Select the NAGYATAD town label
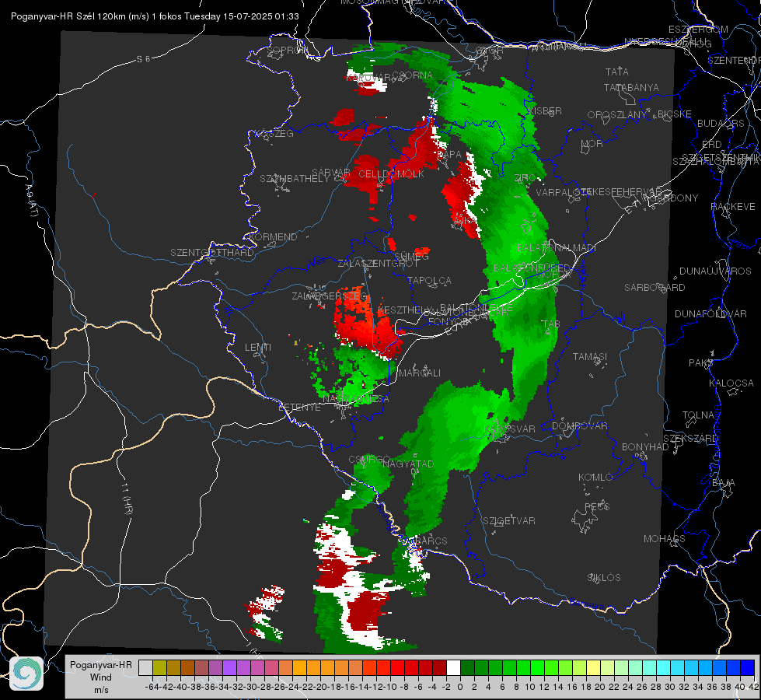The height and width of the screenshot is (700, 761). 408,464
